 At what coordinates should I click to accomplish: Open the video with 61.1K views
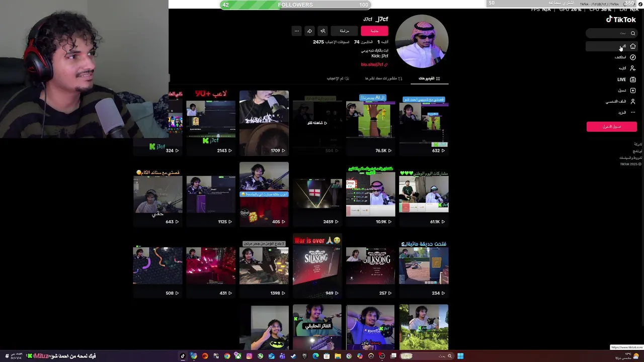click(424, 194)
